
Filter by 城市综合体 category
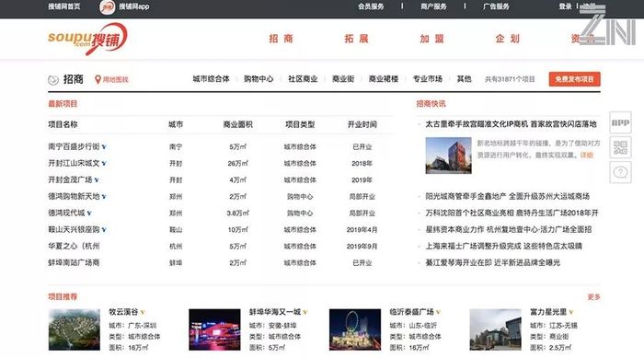(x=211, y=79)
